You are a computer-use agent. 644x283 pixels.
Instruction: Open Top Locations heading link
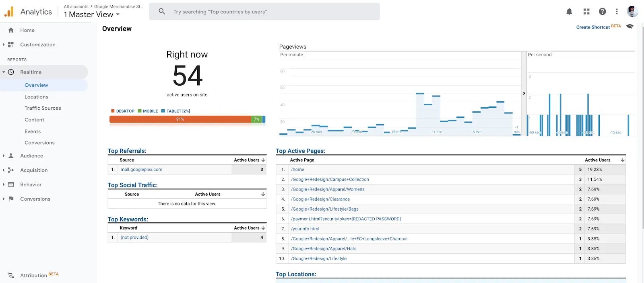296,274
